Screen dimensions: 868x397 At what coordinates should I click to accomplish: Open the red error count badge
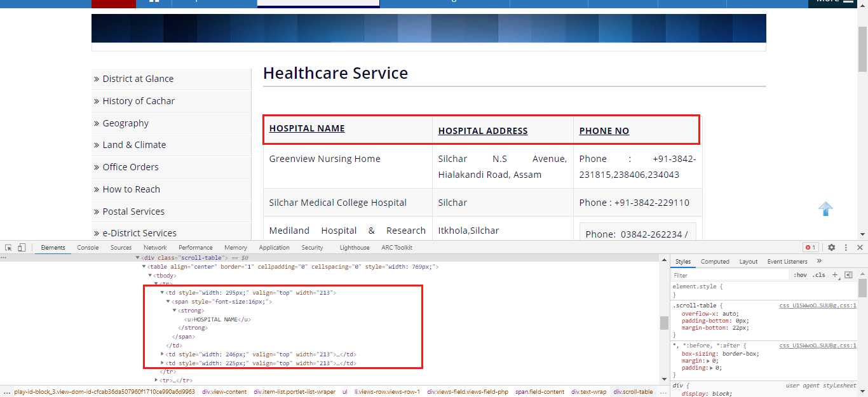coord(810,248)
